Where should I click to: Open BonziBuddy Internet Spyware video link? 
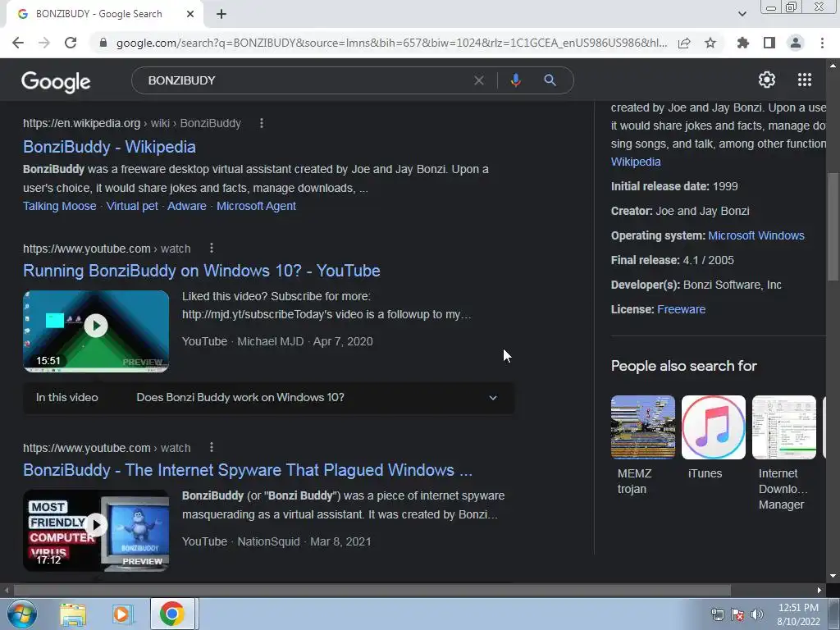point(248,470)
